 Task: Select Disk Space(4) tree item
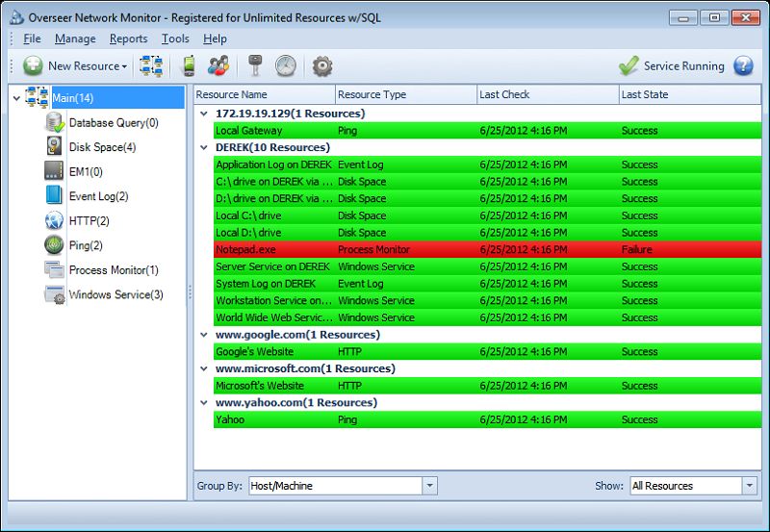click(x=102, y=147)
